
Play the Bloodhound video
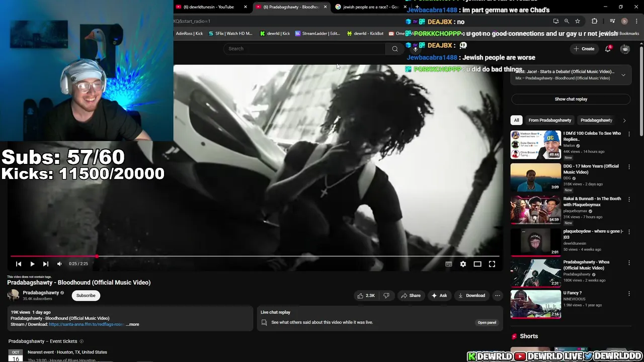32,264
